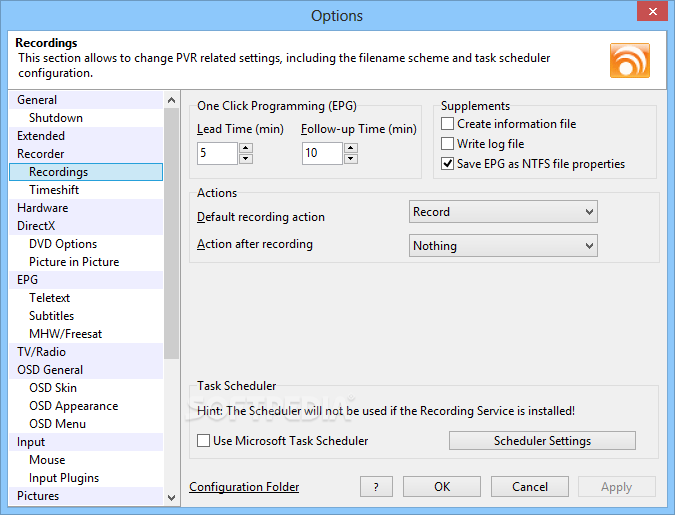The width and height of the screenshot is (675, 515).
Task: Uncheck Save EPG as NTFS file properties
Action: (447, 164)
